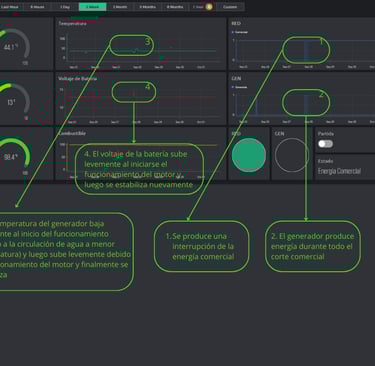The height and width of the screenshot is (366, 375).
Task: Switch to the 3 Months range tab
Action: 147,7
